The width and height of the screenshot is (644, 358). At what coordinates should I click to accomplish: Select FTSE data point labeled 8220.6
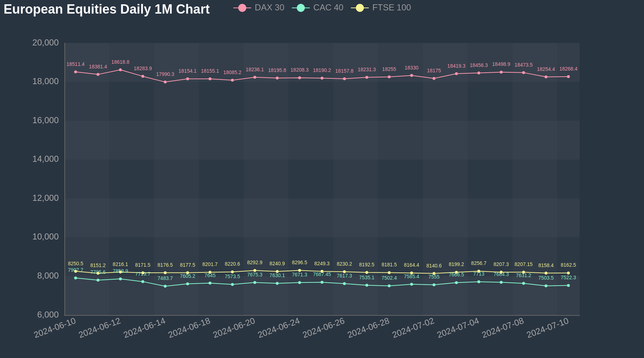[232, 272]
